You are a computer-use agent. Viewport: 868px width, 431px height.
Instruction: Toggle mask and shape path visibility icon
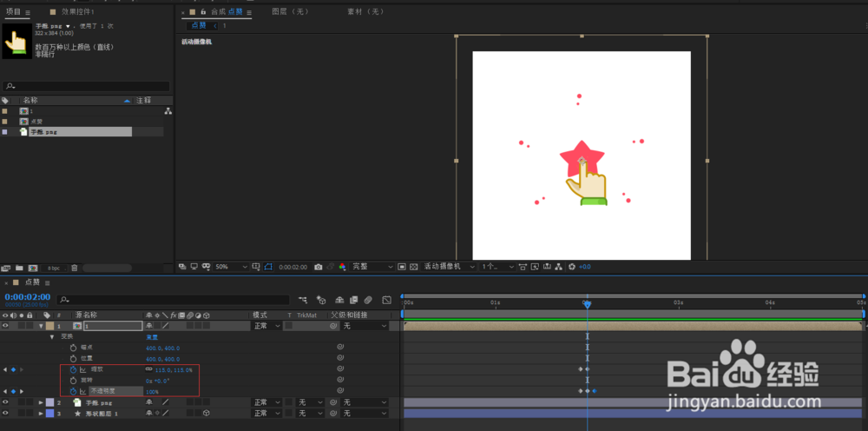pyautogui.click(x=268, y=267)
